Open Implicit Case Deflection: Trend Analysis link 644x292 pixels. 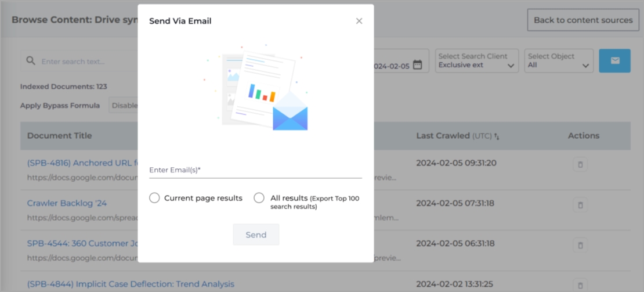131,284
